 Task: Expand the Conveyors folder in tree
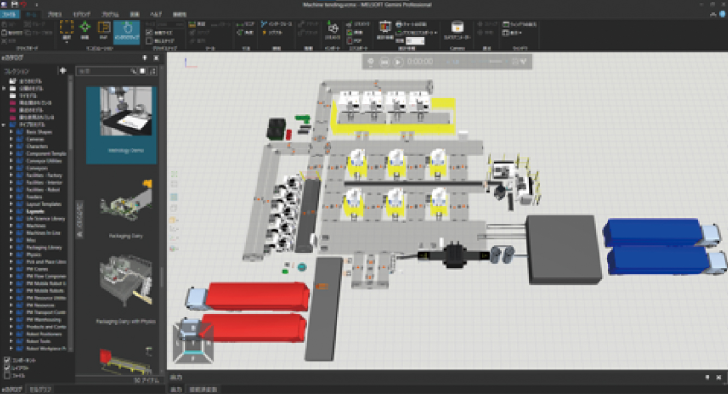(x=11, y=168)
